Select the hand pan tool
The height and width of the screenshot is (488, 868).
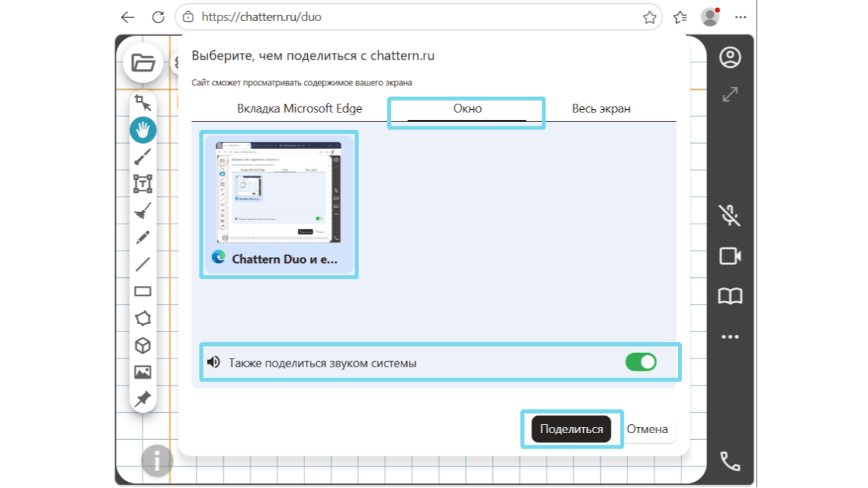pos(143,129)
